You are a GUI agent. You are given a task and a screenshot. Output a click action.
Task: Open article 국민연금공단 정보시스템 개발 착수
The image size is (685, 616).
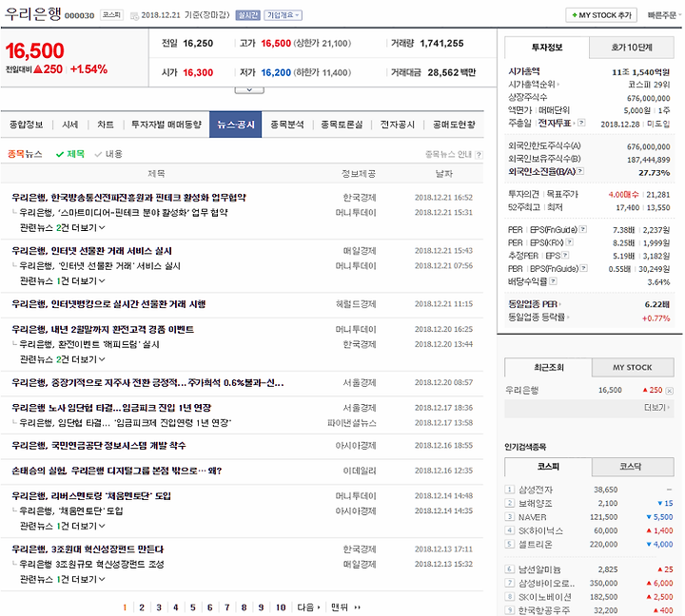(x=99, y=446)
